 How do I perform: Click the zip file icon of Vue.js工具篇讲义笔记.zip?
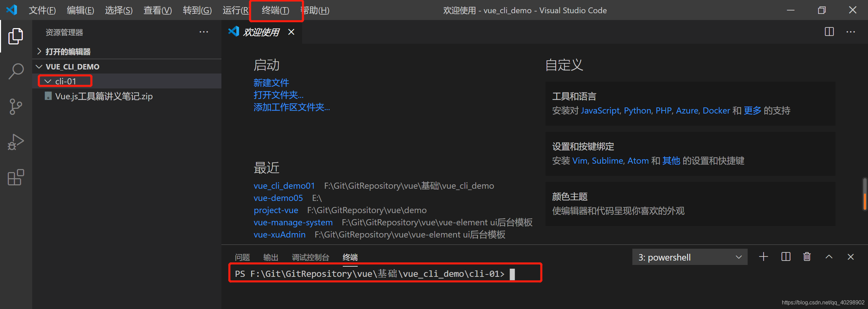coord(48,96)
